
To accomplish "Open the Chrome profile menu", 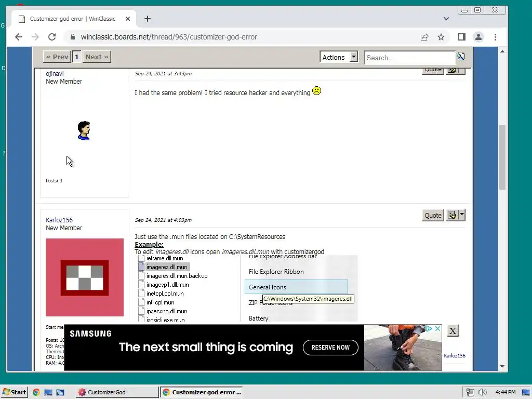I will (x=478, y=37).
